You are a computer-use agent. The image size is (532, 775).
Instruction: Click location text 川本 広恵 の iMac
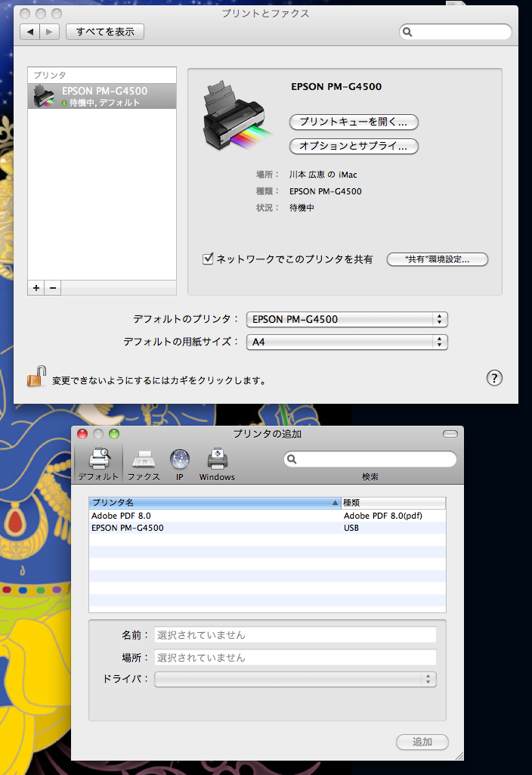323,175
